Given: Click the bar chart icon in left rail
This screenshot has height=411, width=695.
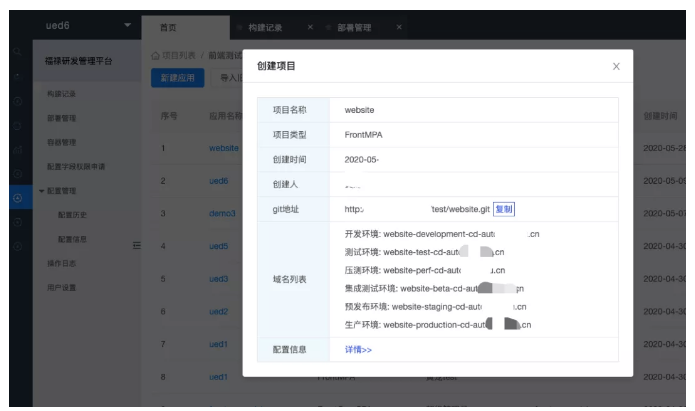Looking at the screenshot, I should click(x=18, y=150).
